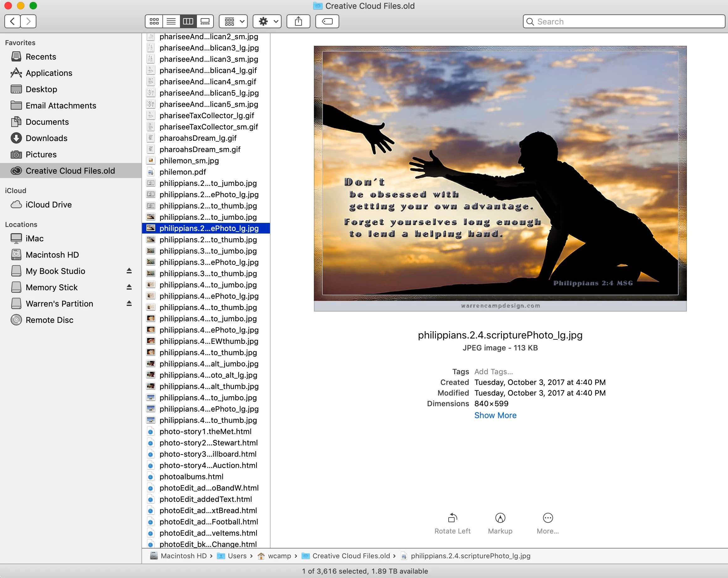Open the Action gear dropdown menu
Screen dimensions: 728x578
point(267,22)
